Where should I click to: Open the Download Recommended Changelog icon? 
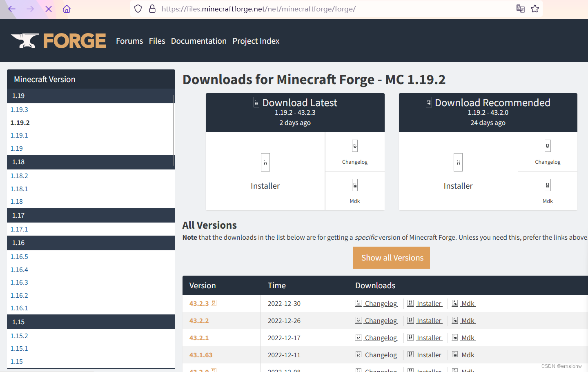(548, 146)
